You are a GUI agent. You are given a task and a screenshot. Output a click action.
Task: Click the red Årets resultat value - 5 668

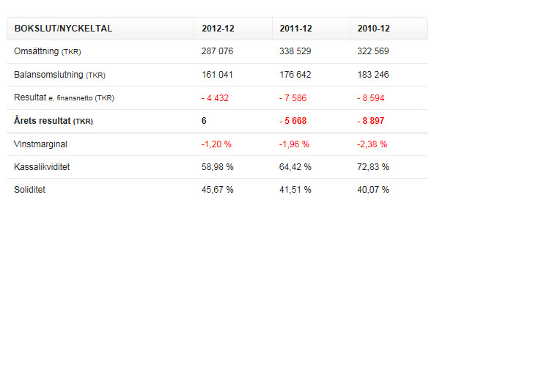point(293,121)
